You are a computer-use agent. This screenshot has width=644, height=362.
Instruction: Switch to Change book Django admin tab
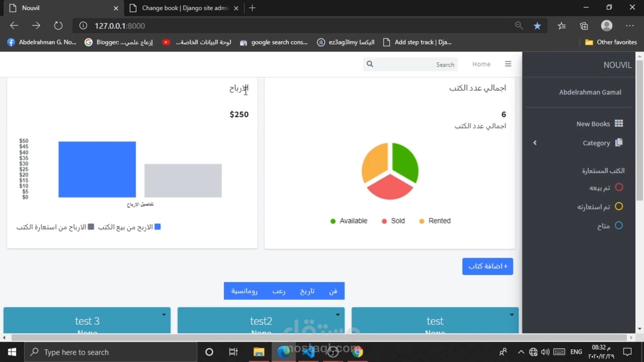point(184,8)
